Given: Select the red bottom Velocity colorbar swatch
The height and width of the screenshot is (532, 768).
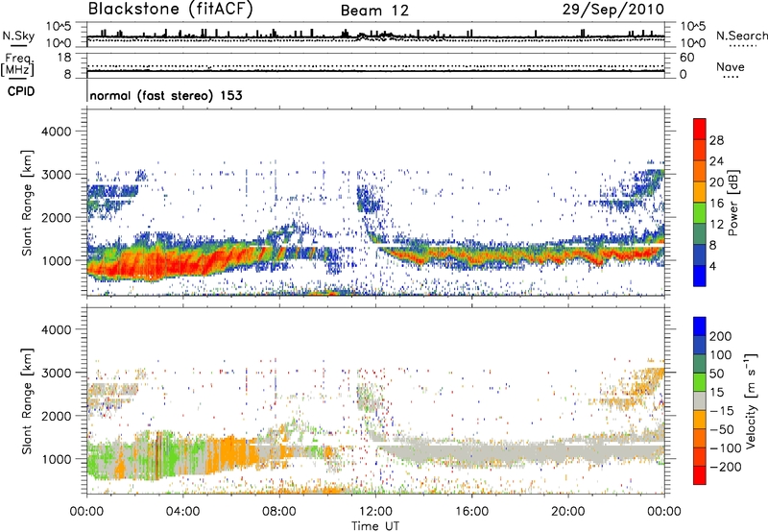Looking at the screenshot, I should [x=700, y=475].
